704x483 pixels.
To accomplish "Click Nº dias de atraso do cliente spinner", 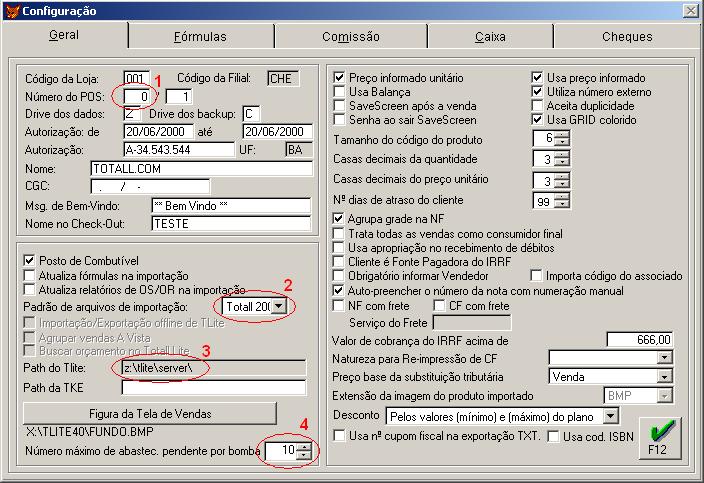I will 562,201.
